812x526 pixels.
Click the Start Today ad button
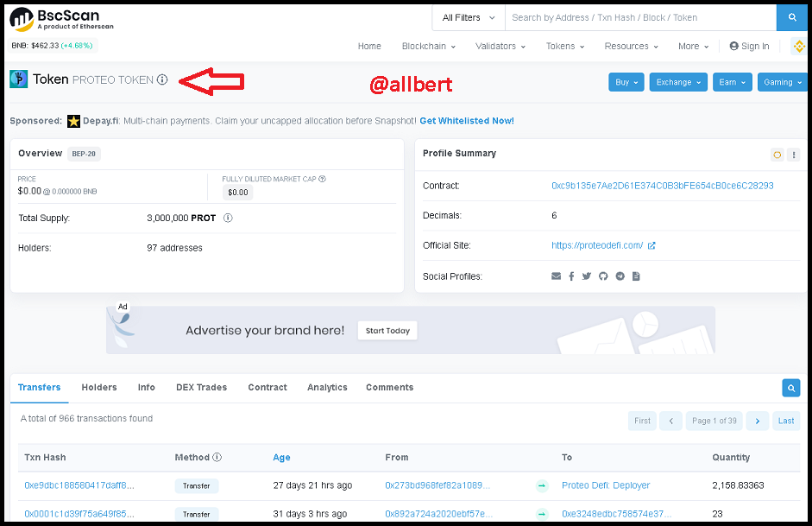tap(387, 331)
